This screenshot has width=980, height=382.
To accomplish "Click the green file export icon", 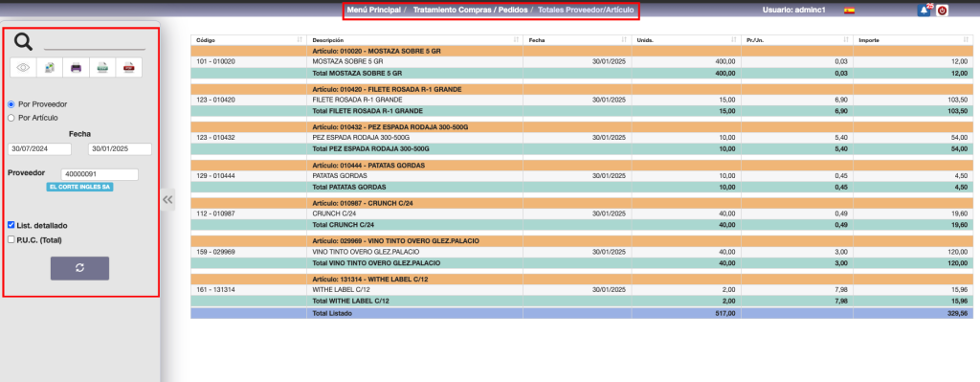I will pyautogui.click(x=102, y=68).
